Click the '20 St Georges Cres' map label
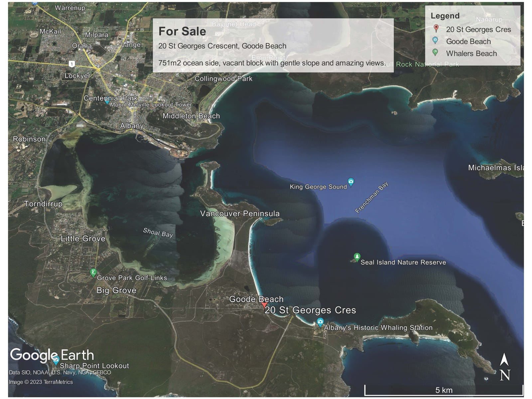This screenshot has width=532, height=399. click(310, 310)
